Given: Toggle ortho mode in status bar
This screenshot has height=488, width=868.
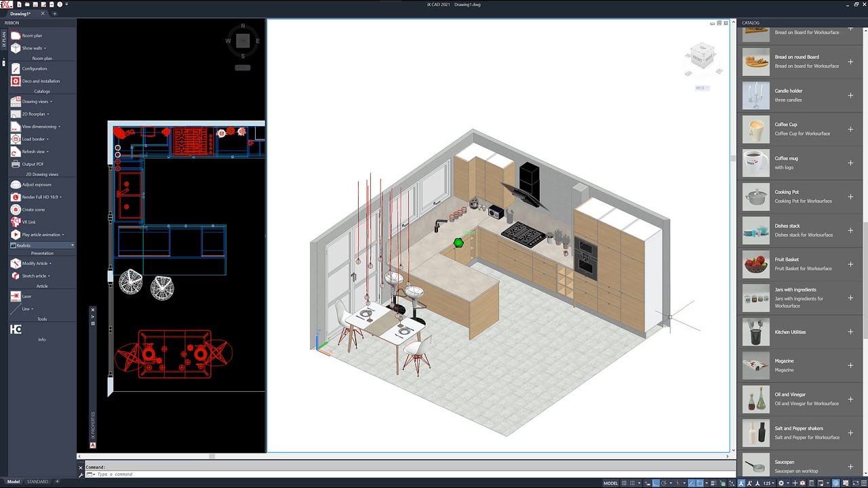Looking at the screenshot, I should (x=656, y=483).
